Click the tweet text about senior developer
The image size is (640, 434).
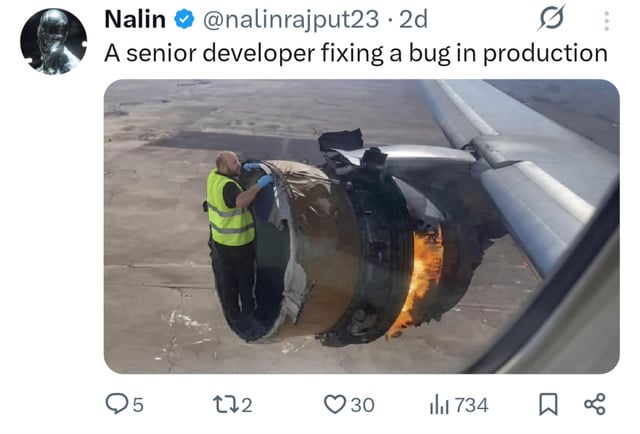coord(356,53)
